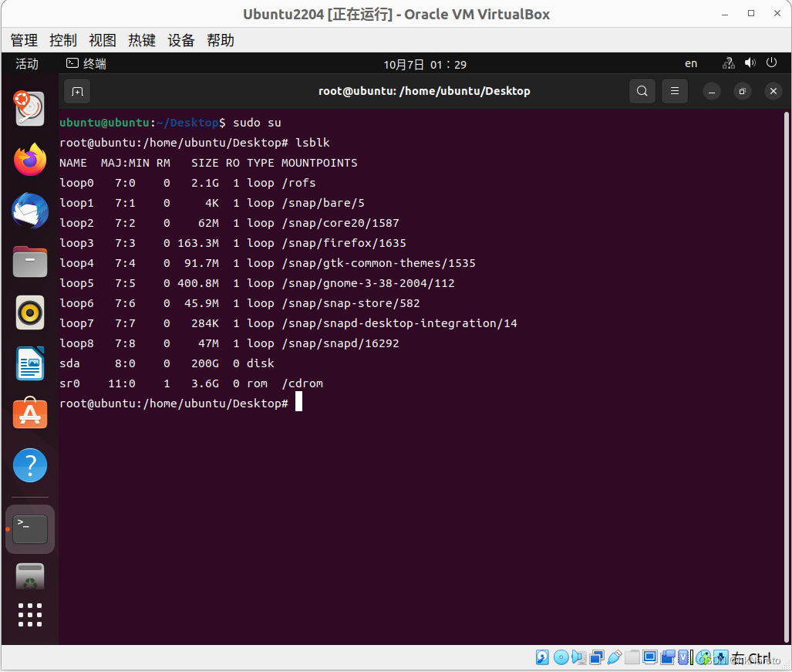Screen dimensions: 792x672
Task: Open the Help icon in the dock
Action: pyautogui.click(x=30, y=464)
